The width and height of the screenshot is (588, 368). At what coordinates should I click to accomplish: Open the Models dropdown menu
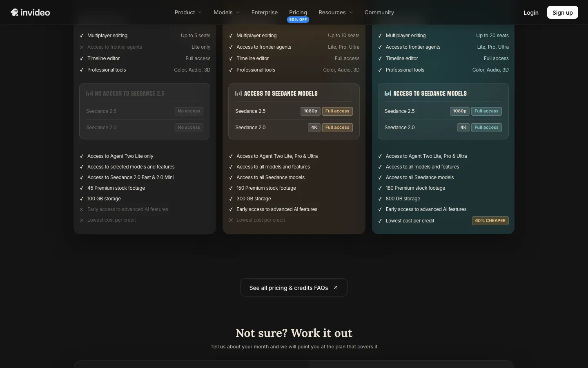click(227, 12)
